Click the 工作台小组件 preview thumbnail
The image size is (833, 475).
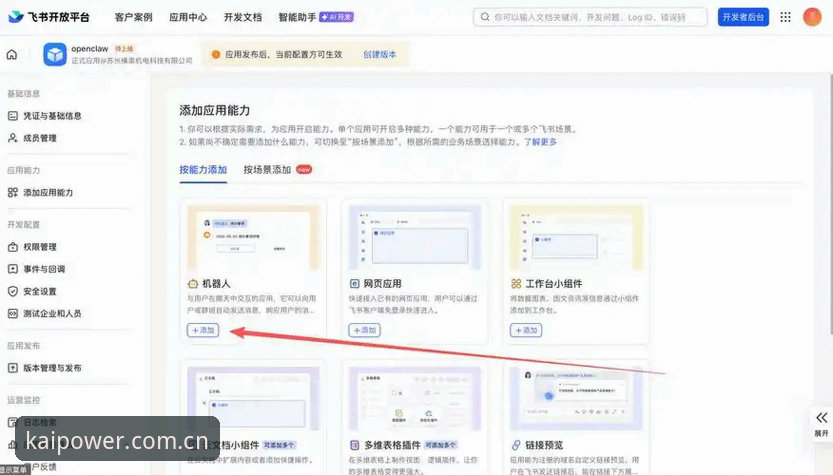click(x=576, y=238)
